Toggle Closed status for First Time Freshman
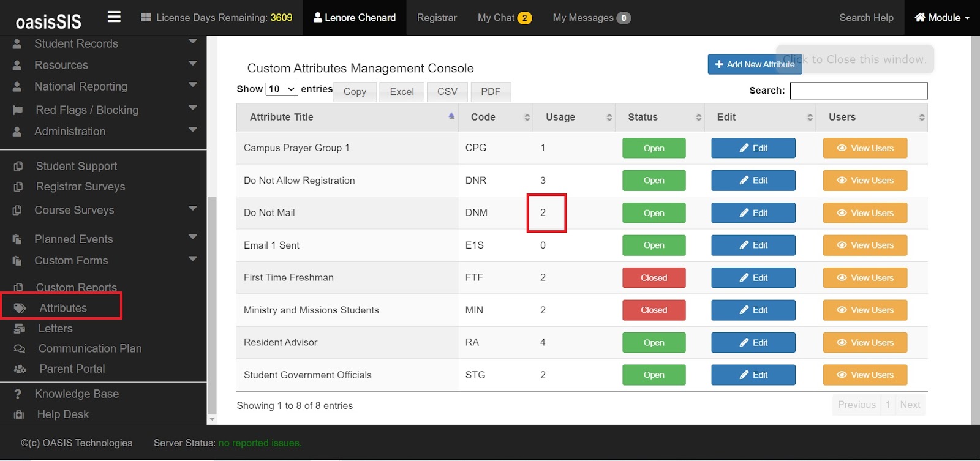The width and height of the screenshot is (980, 461). point(654,278)
